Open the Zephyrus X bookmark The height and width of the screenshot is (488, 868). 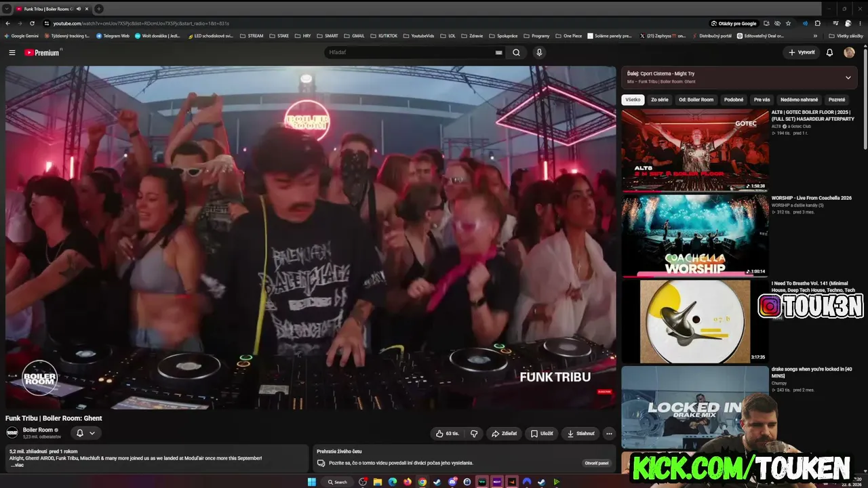click(663, 36)
